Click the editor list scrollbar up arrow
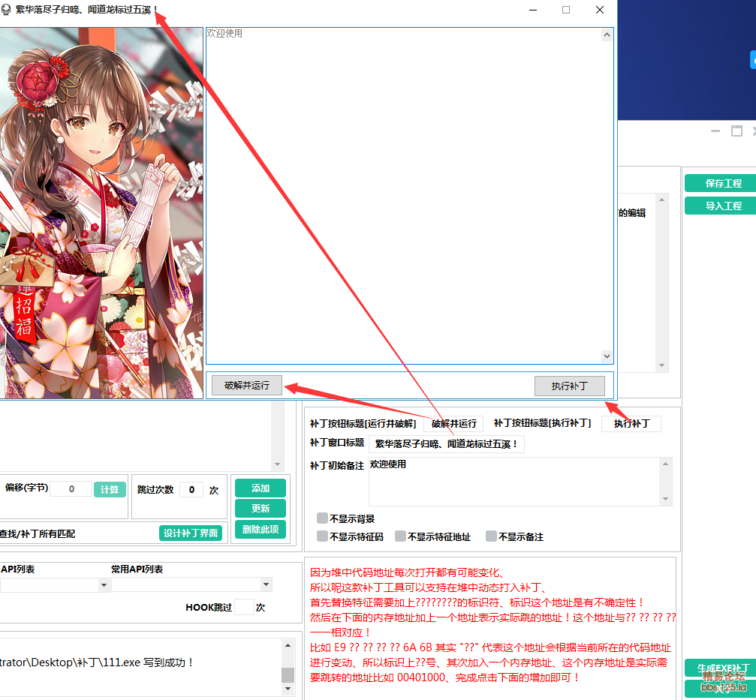 click(661, 200)
